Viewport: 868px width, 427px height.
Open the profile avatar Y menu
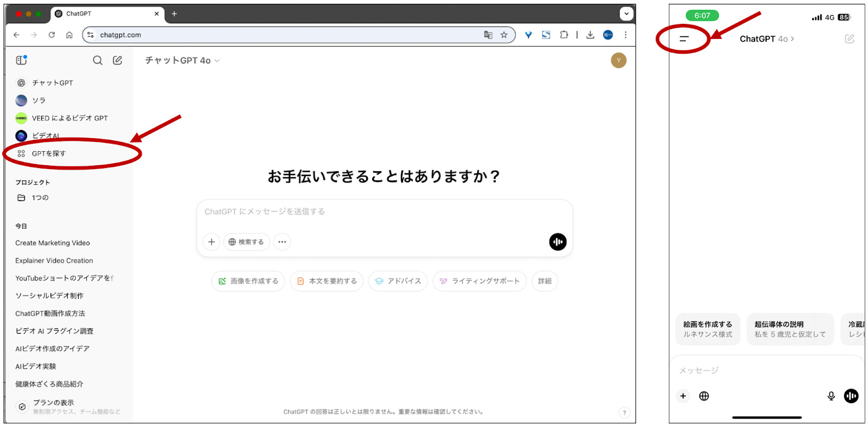(x=618, y=60)
